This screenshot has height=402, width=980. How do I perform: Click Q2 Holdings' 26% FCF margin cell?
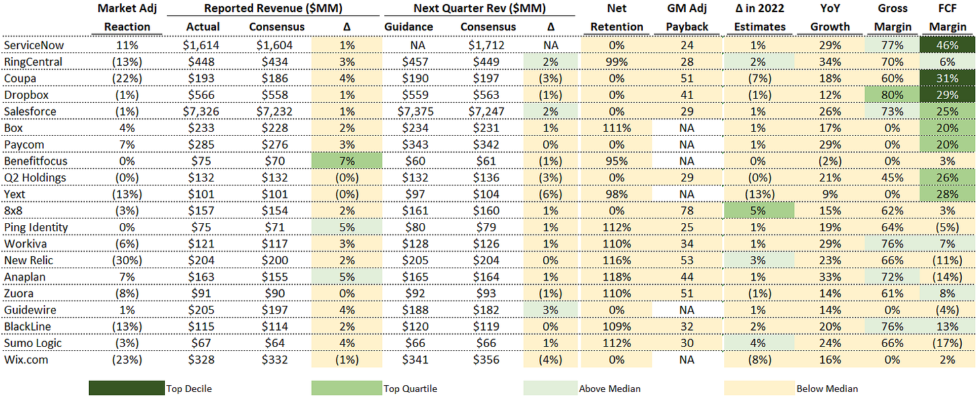point(948,177)
